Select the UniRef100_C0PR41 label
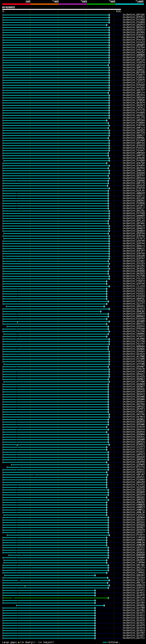Viewport: 146px width, 644px height. click(133, 573)
